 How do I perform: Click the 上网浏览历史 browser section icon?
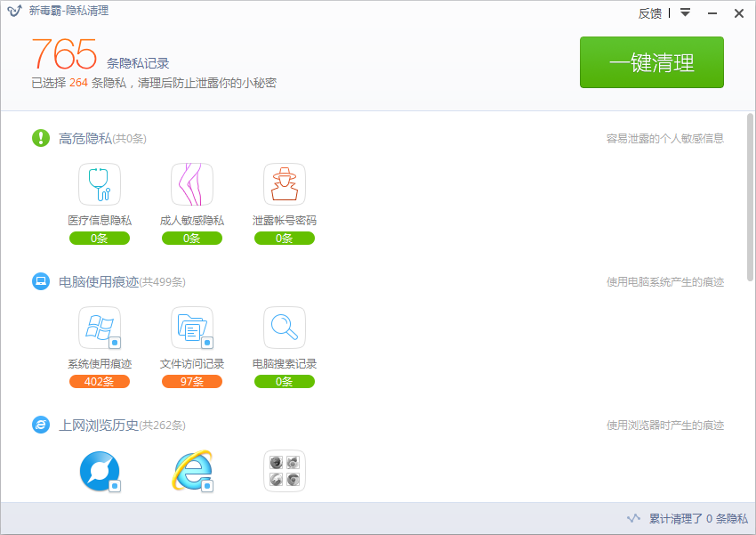(40, 425)
